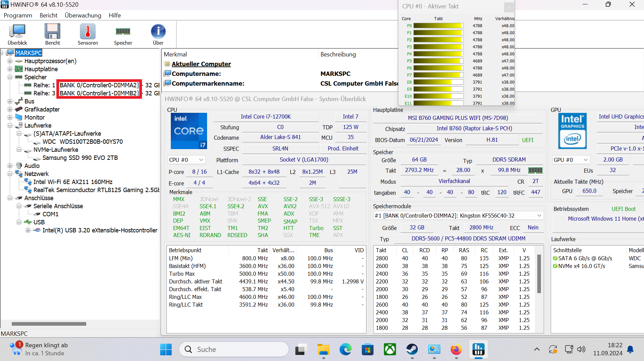Expand the Hauptplatine tree node
Viewport: 644px width, 361px height.
[10, 69]
